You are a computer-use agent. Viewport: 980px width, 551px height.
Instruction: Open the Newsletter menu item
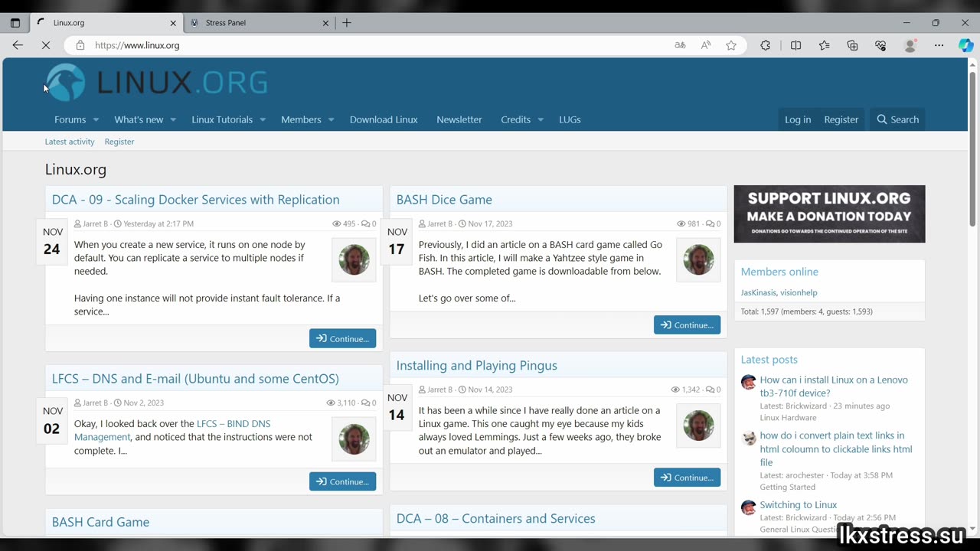(x=459, y=119)
